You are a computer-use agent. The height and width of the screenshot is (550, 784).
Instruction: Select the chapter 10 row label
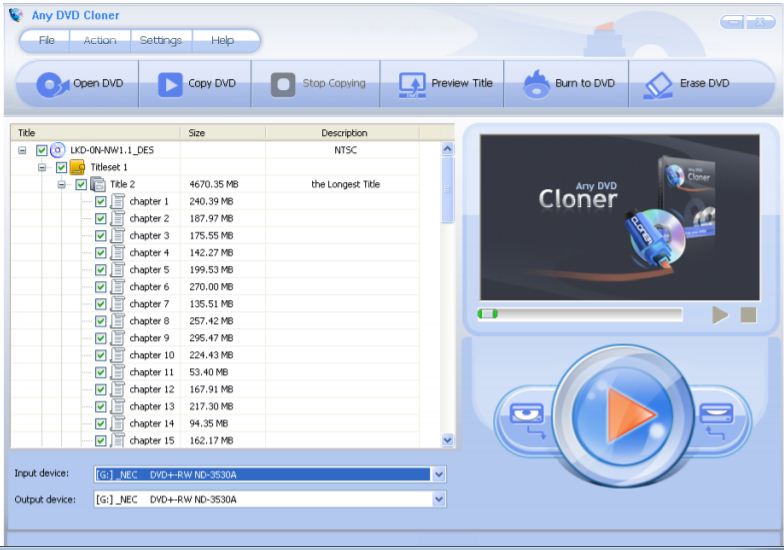coord(152,355)
